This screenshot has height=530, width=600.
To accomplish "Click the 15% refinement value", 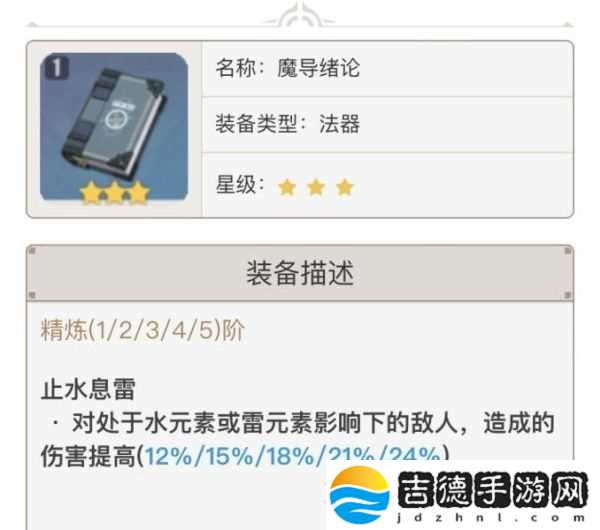I will (x=229, y=456).
